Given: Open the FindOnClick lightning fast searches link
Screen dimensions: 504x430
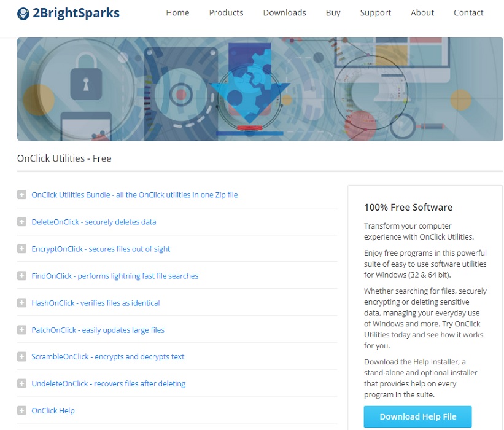Looking at the screenshot, I should click(115, 276).
